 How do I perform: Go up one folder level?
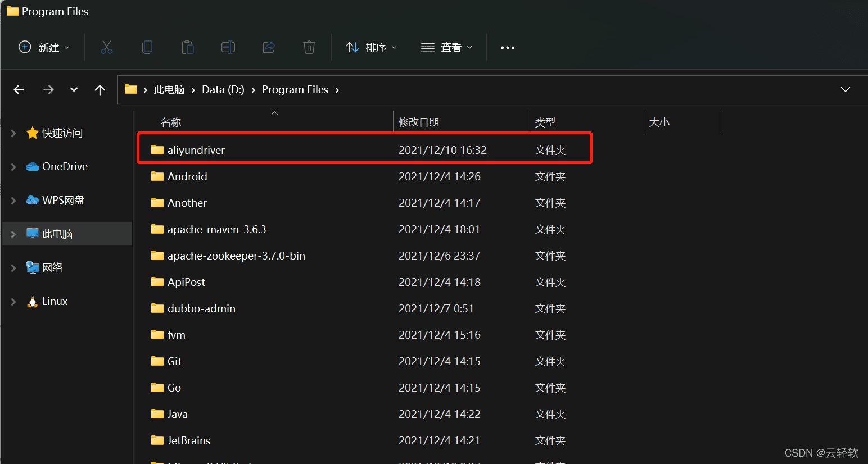pyautogui.click(x=100, y=90)
